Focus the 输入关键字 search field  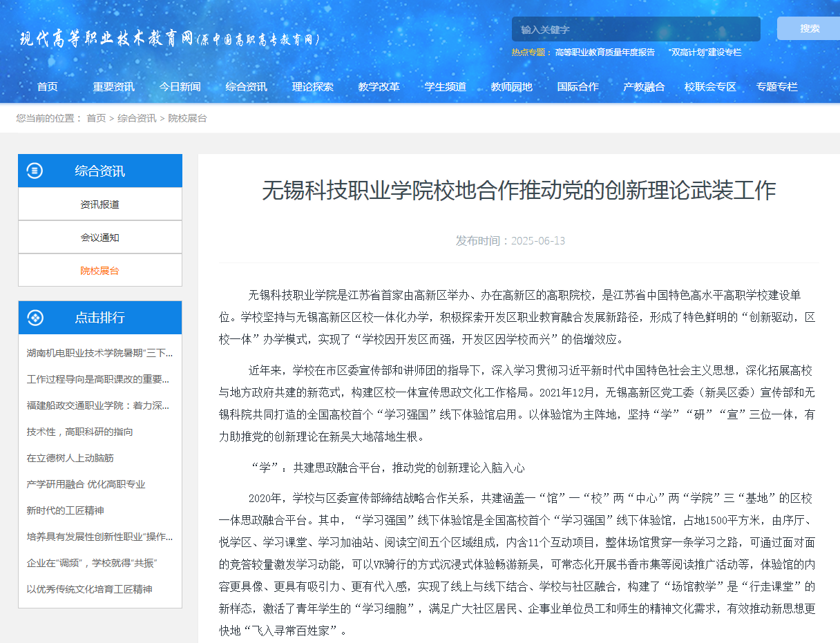[635, 30]
